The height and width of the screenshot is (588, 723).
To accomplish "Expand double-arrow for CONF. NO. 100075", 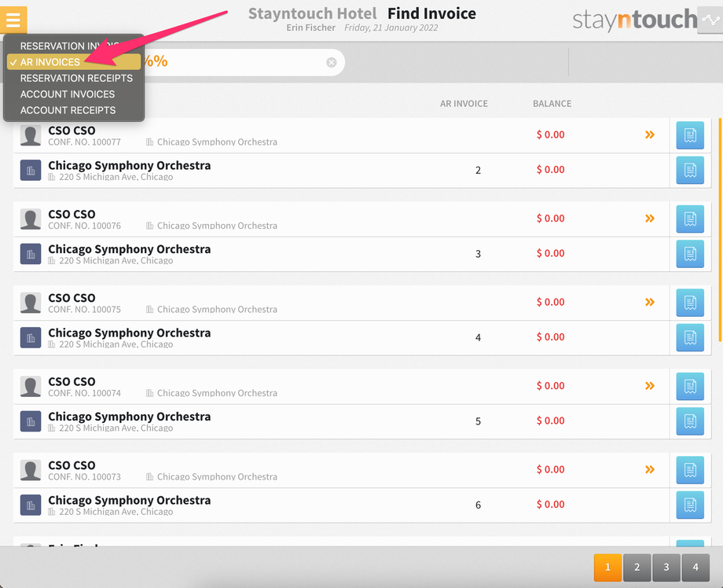I will tap(650, 302).
